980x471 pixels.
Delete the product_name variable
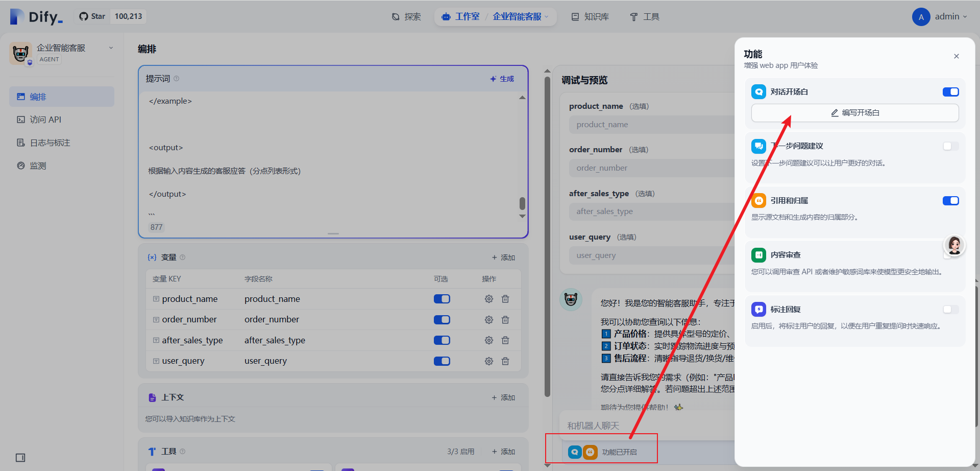(x=505, y=299)
